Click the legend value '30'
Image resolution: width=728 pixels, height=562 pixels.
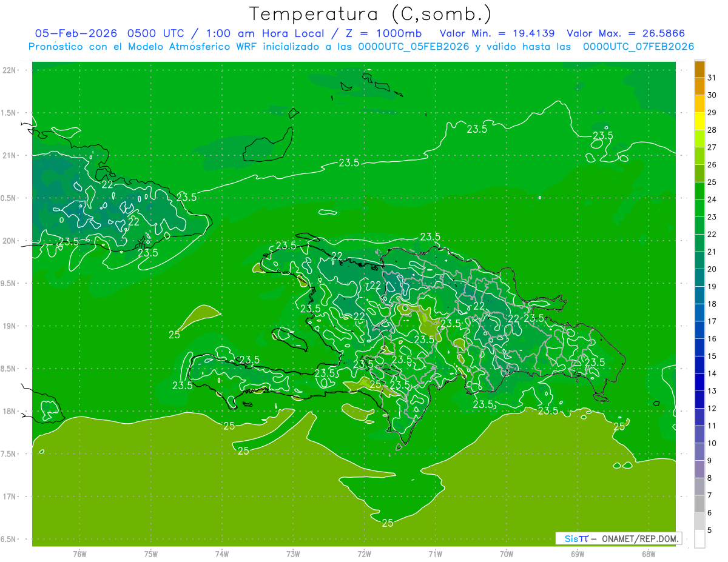pos(712,95)
